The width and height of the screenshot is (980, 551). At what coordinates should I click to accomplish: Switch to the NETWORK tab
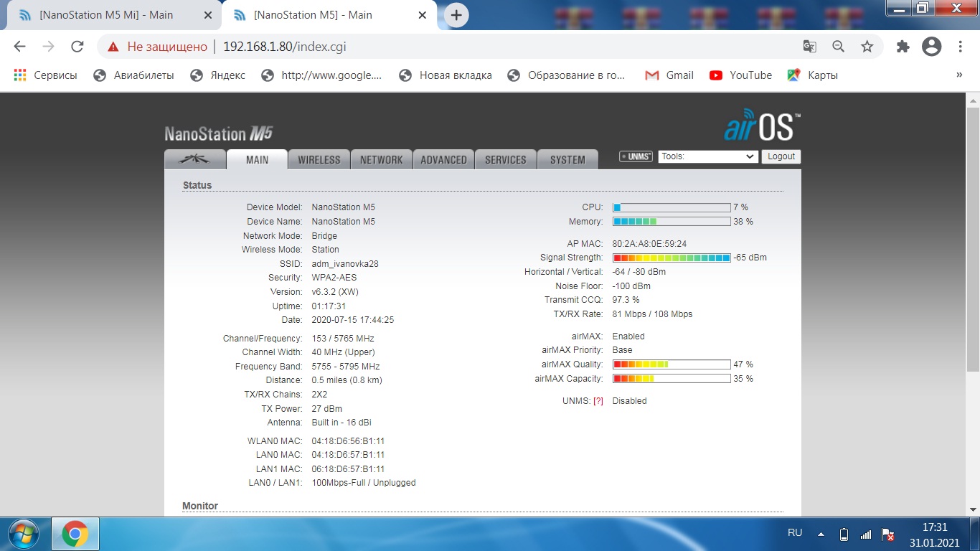tap(382, 159)
